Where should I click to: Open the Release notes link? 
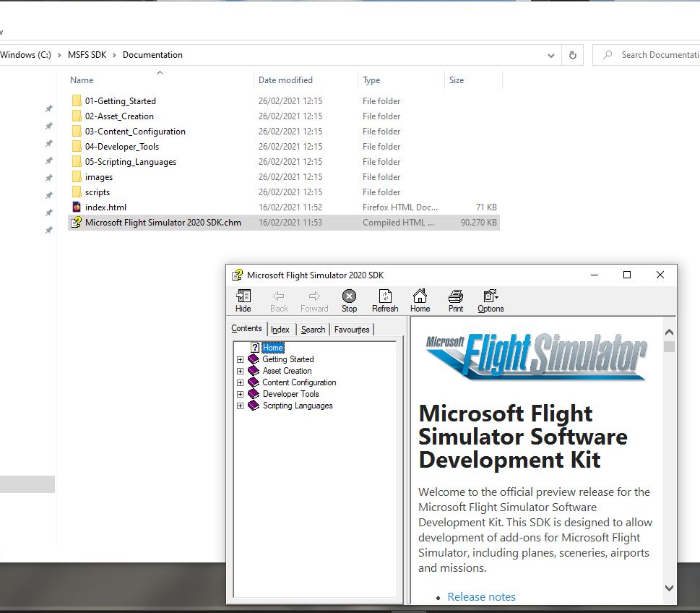point(481,597)
